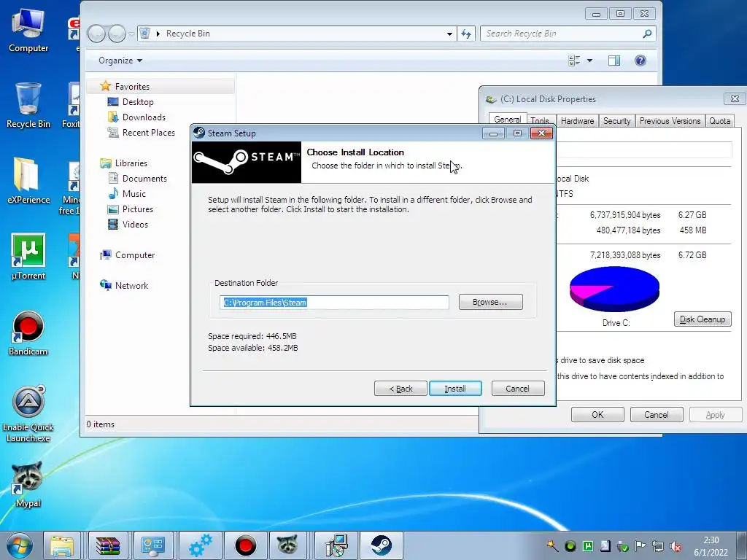
Task: Toggle the Explorer preview pane icon
Action: click(614, 61)
